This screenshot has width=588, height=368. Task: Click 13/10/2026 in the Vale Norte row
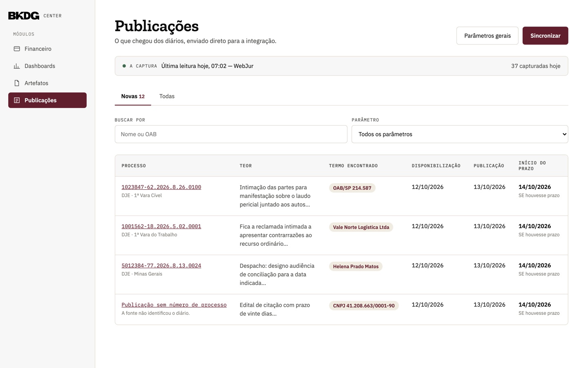(x=490, y=226)
